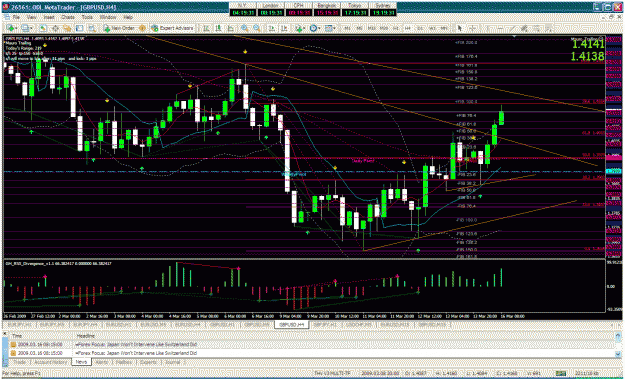Open the periods clock icon

[x=314, y=28]
